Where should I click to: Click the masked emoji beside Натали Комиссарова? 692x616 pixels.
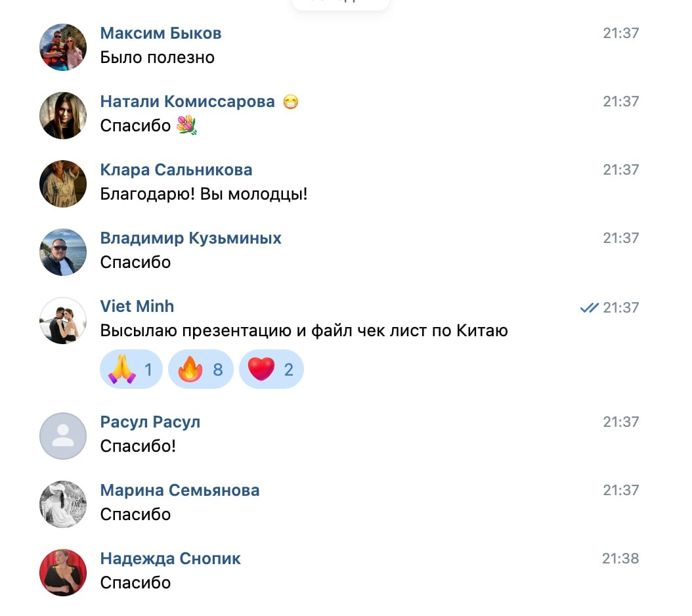(x=290, y=102)
